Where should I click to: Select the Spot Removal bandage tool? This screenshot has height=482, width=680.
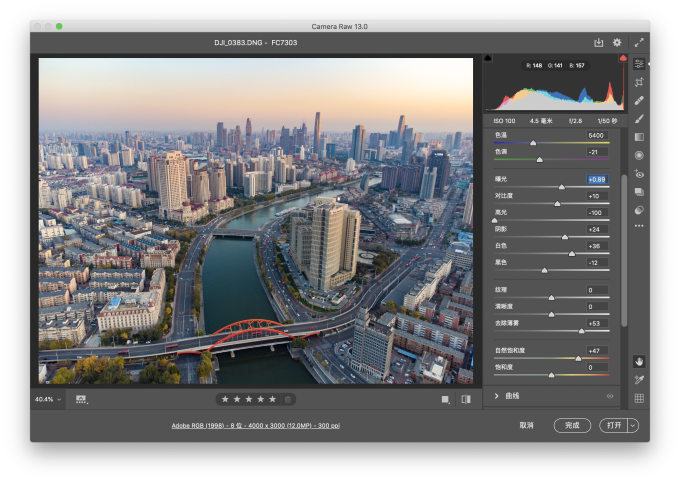[639, 101]
